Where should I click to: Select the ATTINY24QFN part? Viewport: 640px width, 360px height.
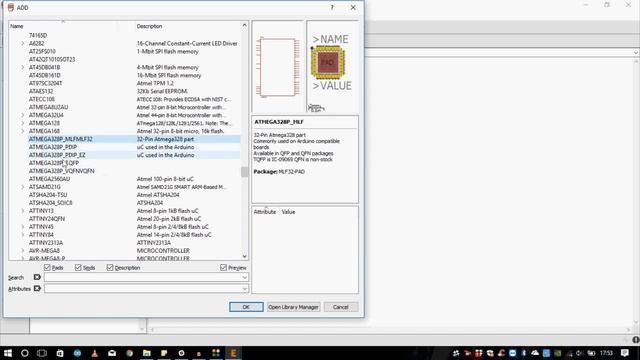[x=47, y=219]
